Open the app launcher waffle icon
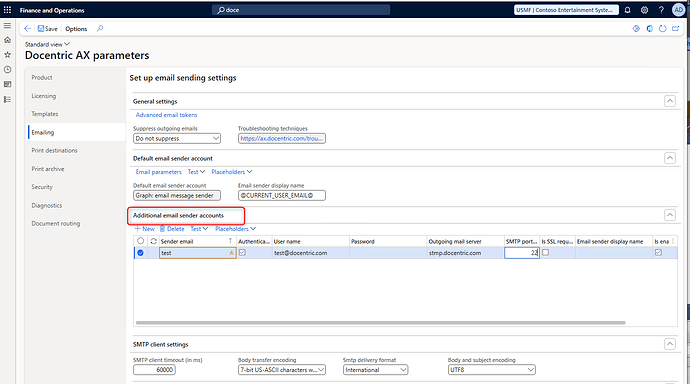 coord(7,10)
